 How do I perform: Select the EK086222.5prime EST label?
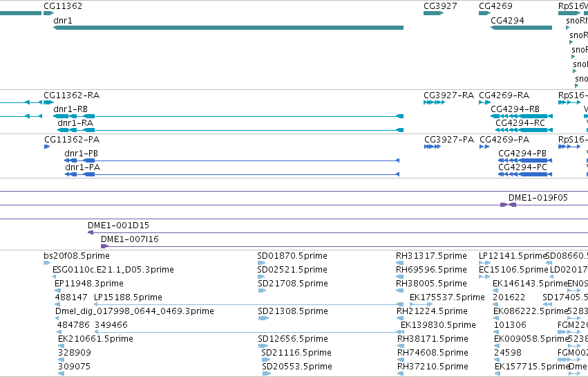click(x=531, y=311)
